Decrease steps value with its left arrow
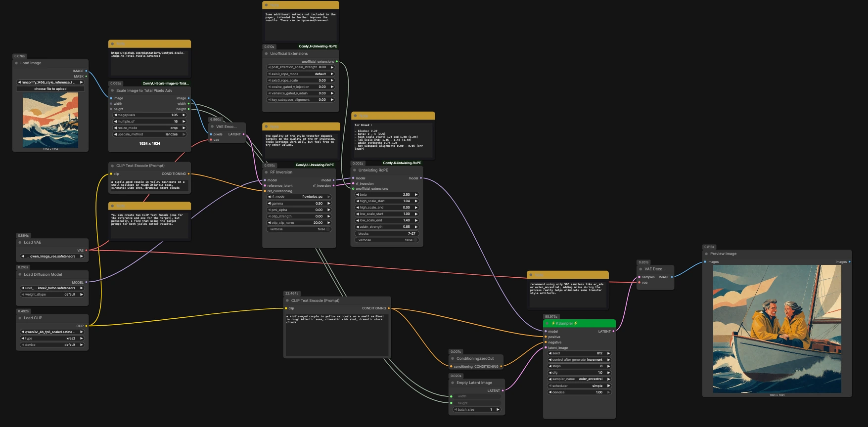868x427 pixels. [550, 366]
